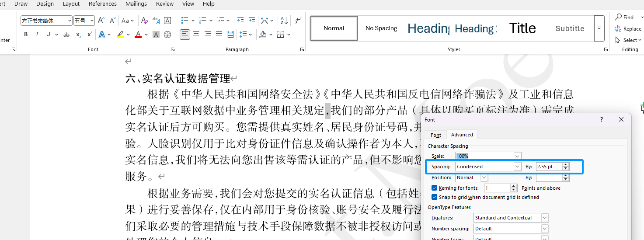Toggle Italic formatting
The height and width of the screenshot is (240, 644).
tap(37, 35)
